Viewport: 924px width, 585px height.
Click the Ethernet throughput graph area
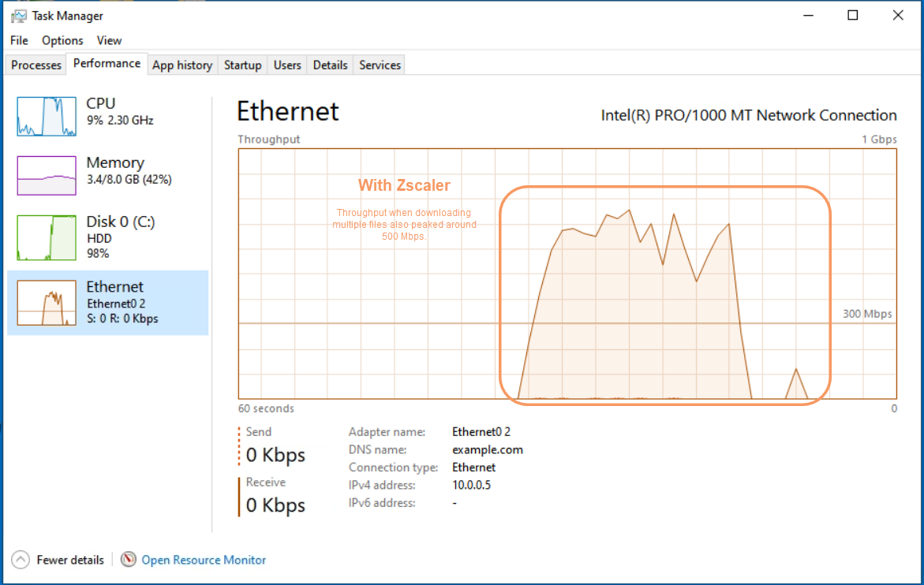[567, 274]
